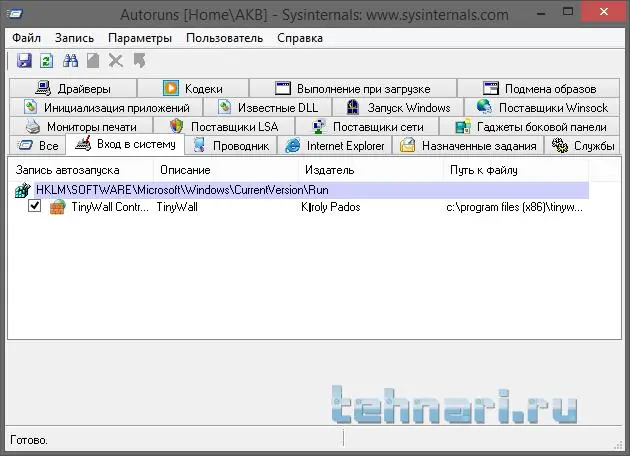
Task: Go to the Поставщики Winsock tab
Action: pos(542,107)
